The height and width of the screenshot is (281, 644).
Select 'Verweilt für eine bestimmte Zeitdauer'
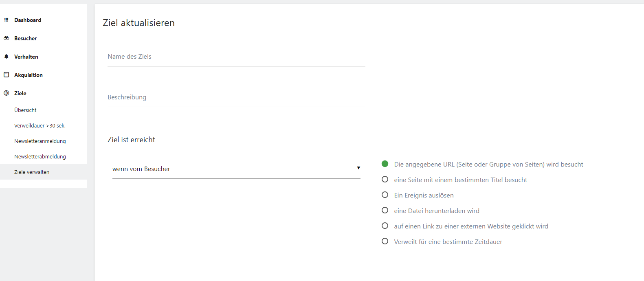[x=385, y=241]
